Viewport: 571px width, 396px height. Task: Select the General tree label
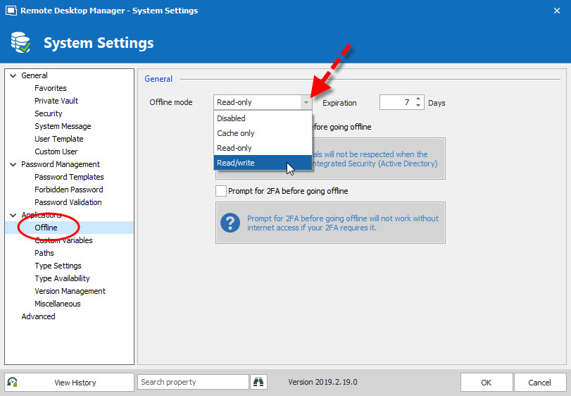point(34,76)
